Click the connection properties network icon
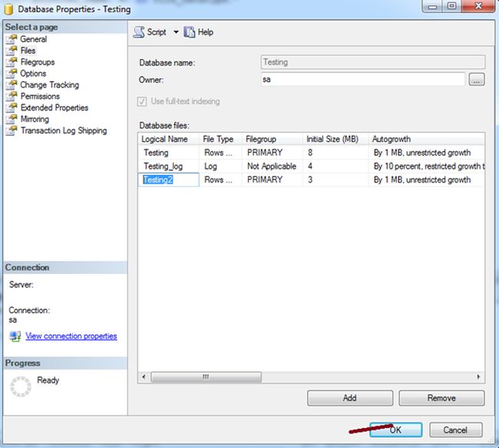 click(15, 337)
